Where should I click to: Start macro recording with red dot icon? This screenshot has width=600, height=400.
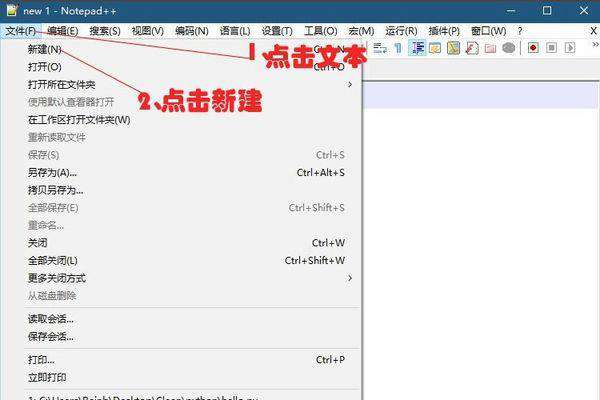pyautogui.click(x=533, y=48)
